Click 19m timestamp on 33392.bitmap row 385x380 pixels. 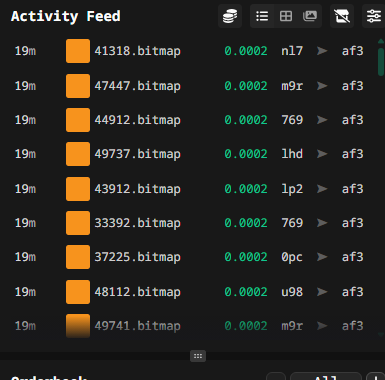[x=25, y=223]
